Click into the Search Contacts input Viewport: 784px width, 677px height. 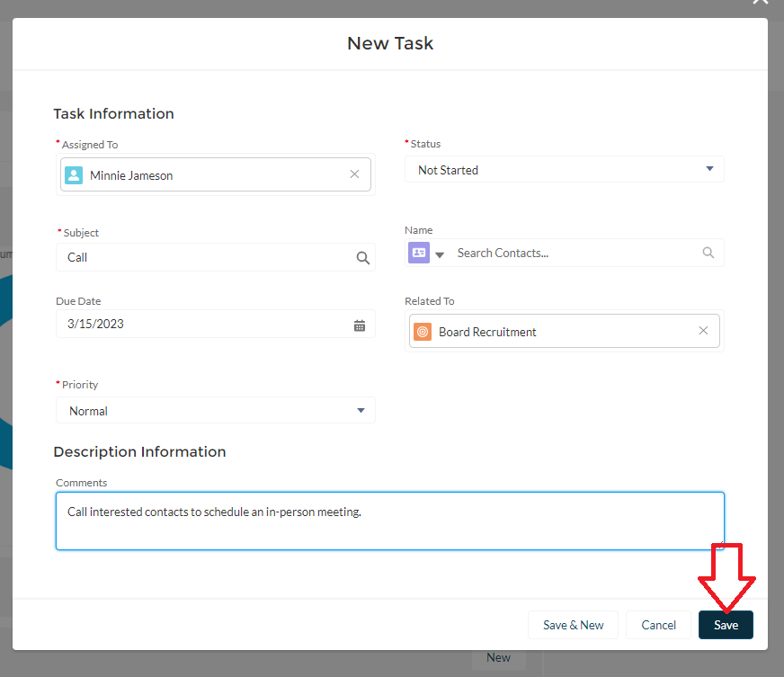[x=575, y=254]
